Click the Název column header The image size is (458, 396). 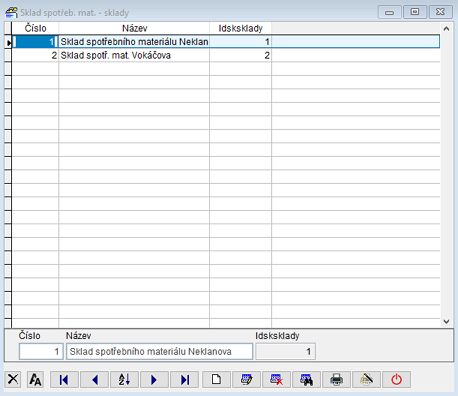click(134, 28)
